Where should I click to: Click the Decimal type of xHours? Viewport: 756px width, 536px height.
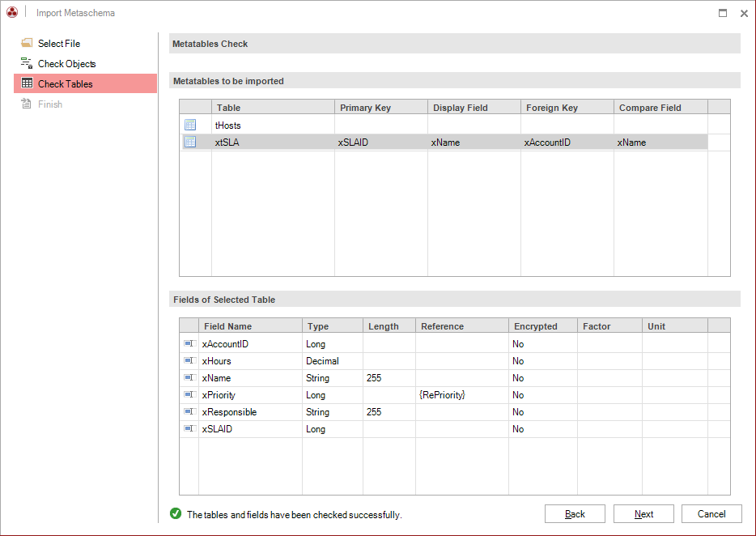coord(322,361)
